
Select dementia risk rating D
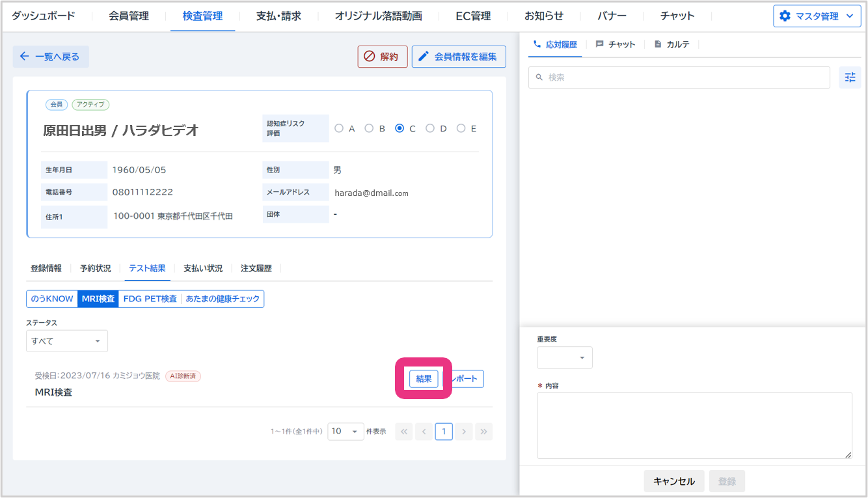coord(430,129)
